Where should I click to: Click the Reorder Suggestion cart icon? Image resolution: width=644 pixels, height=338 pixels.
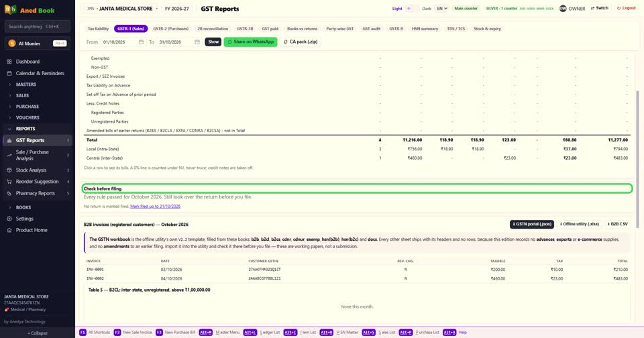pos(9,182)
